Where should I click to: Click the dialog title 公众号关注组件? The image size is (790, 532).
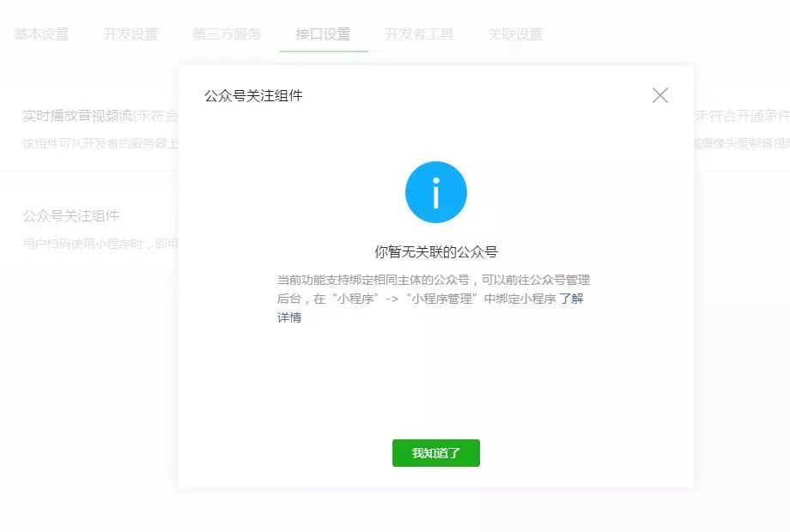pyautogui.click(x=253, y=95)
